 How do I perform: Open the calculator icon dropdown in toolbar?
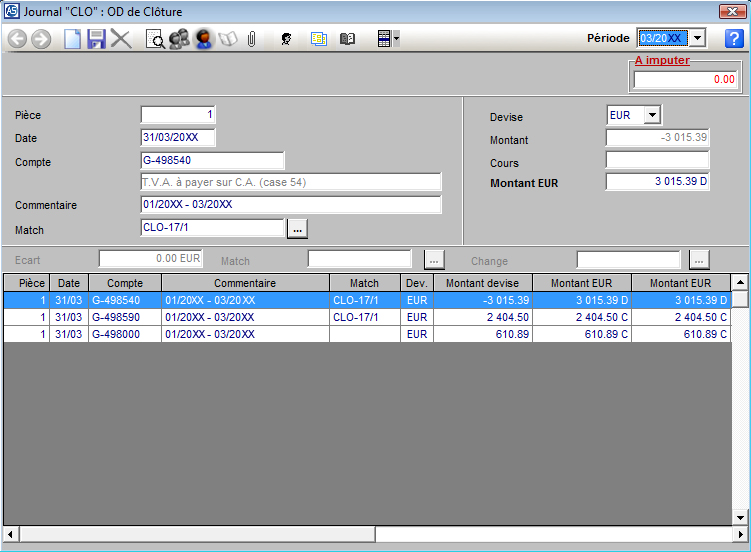[x=385, y=39]
